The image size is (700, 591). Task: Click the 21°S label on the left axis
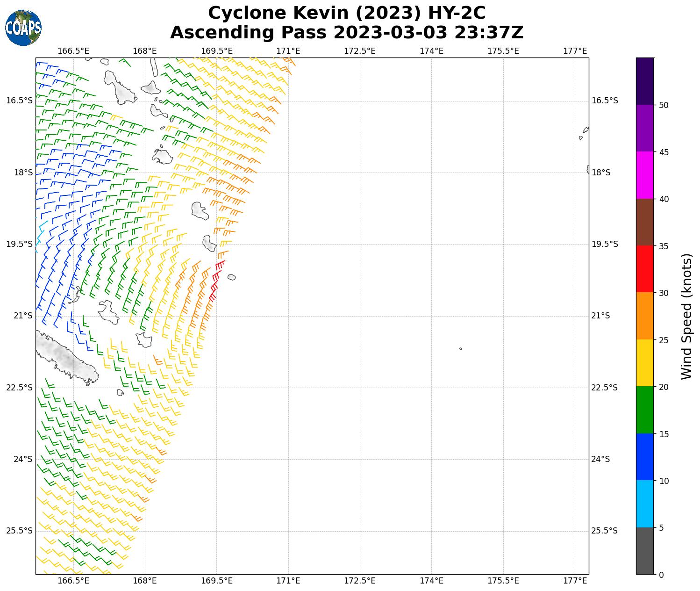(23, 316)
